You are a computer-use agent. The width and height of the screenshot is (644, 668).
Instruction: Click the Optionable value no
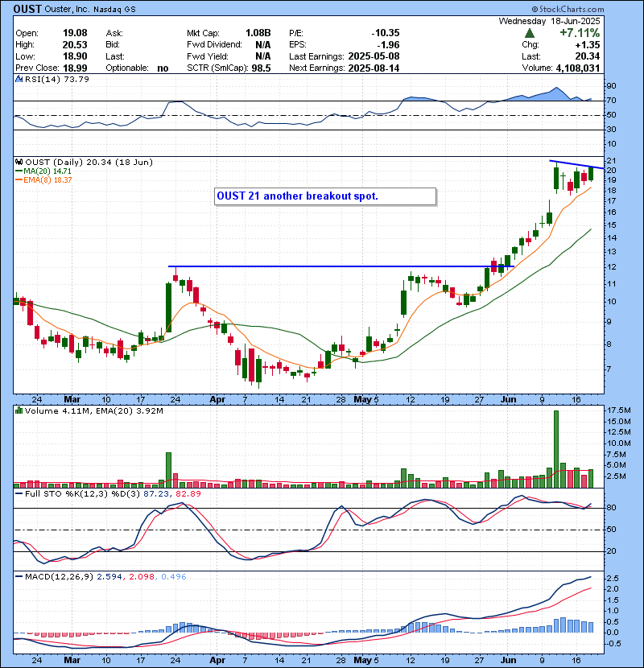(x=163, y=68)
